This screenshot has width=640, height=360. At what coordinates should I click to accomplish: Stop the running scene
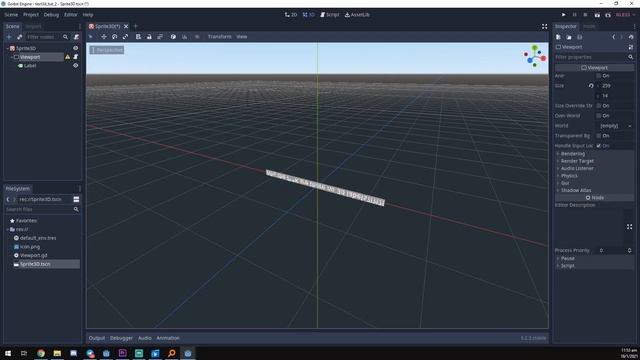coord(585,15)
